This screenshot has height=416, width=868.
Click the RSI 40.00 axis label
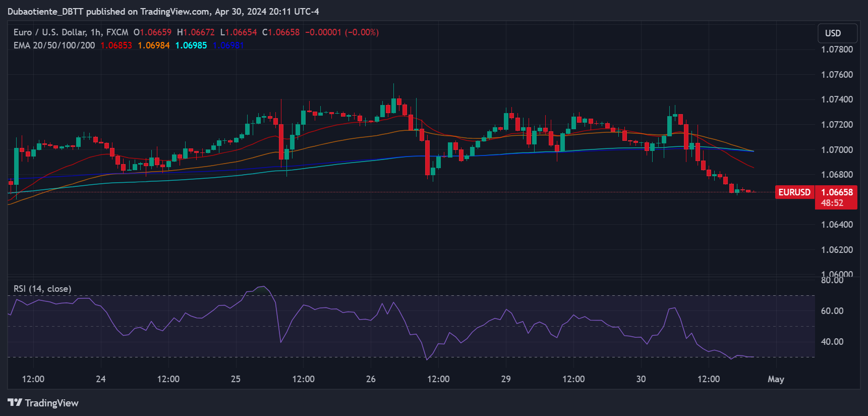point(832,342)
